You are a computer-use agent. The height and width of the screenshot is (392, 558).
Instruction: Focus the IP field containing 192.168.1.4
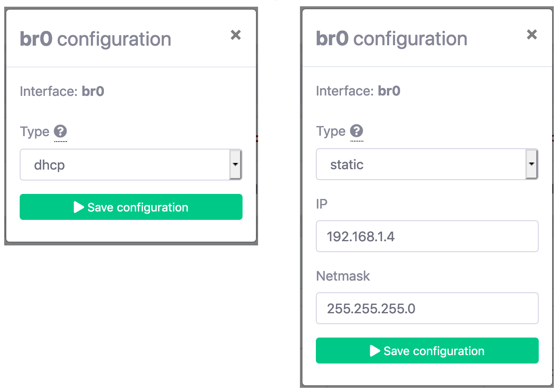click(x=427, y=236)
